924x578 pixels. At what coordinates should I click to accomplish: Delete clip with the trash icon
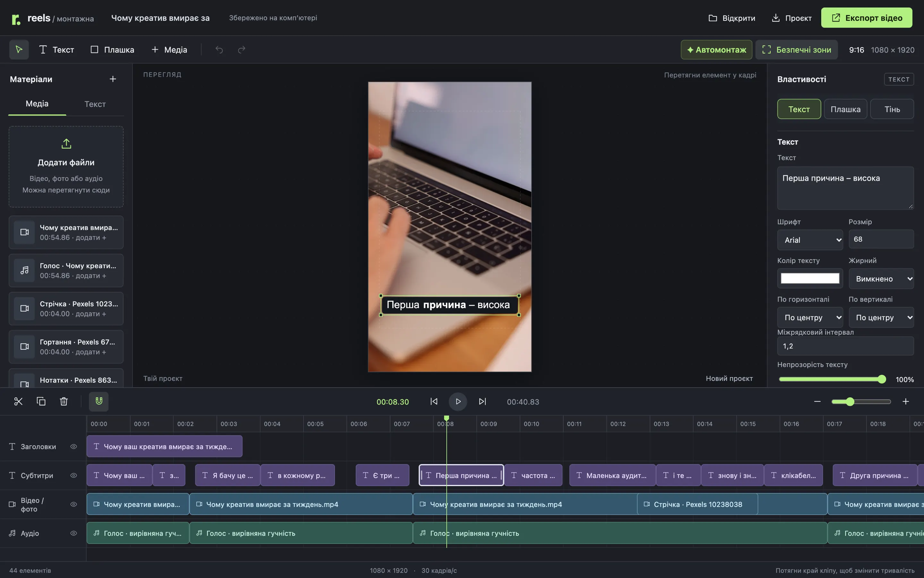coord(64,401)
